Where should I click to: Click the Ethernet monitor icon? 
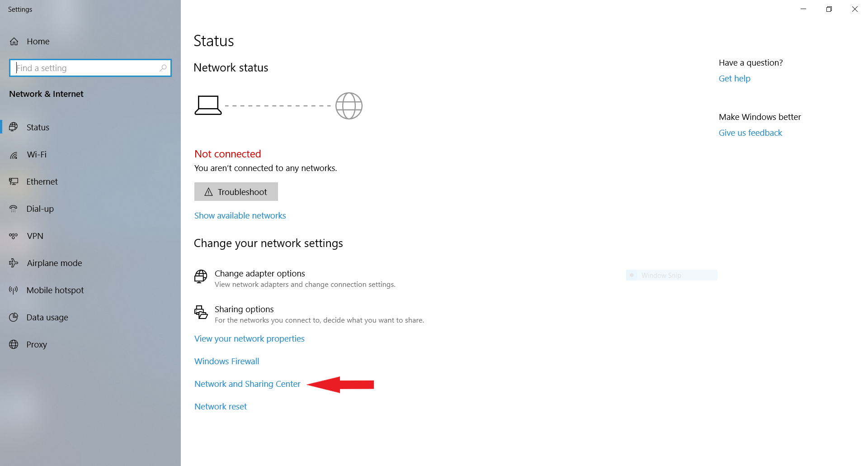(x=14, y=181)
